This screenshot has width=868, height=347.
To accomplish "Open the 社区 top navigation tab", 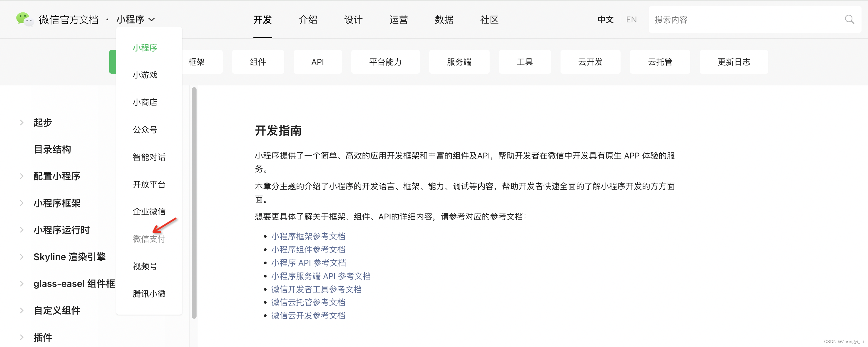I will coord(489,19).
